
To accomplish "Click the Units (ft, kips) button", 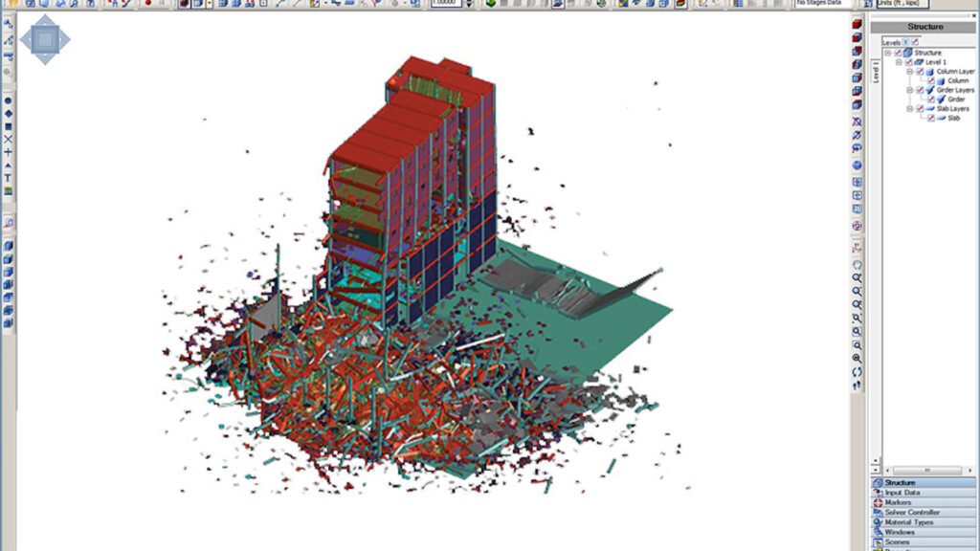I will (893, 4).
